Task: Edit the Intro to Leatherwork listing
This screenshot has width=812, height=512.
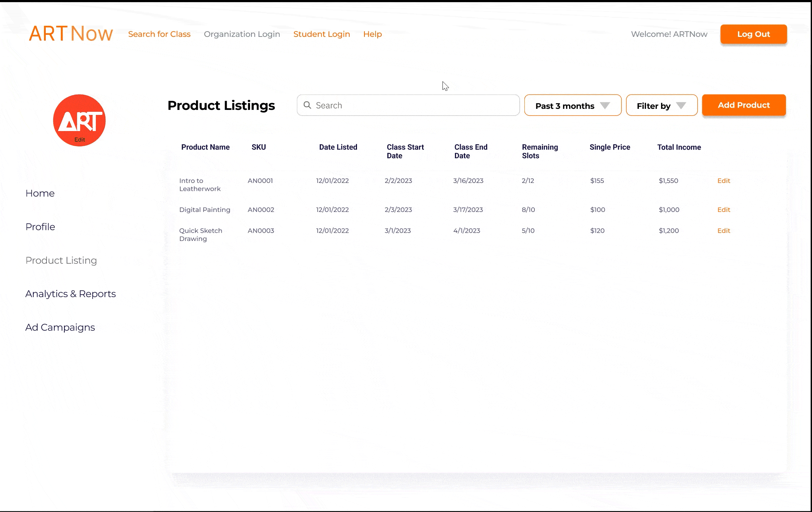Action: point(724,181)
